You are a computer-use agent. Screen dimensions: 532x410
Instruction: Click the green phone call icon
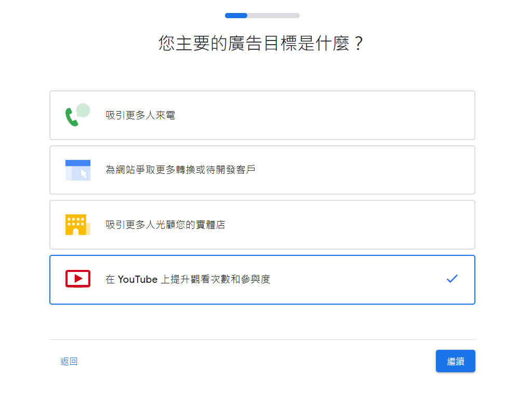point(71,117)
